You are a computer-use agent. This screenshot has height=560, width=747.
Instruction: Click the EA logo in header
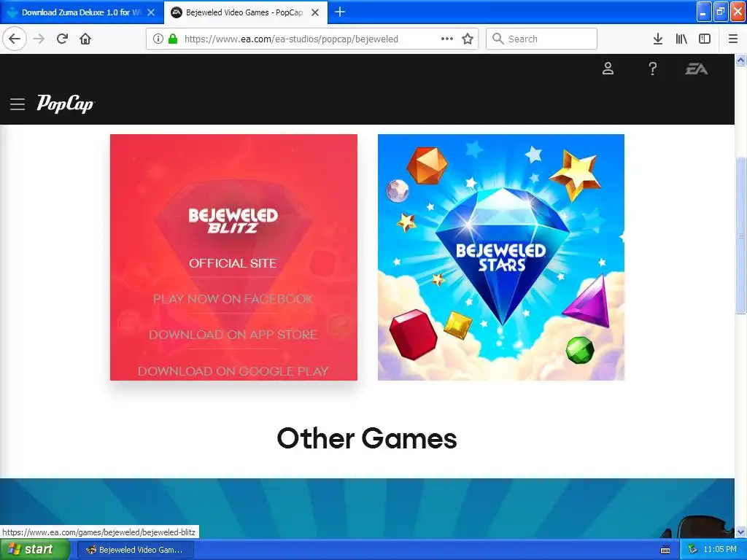(697, 69)
